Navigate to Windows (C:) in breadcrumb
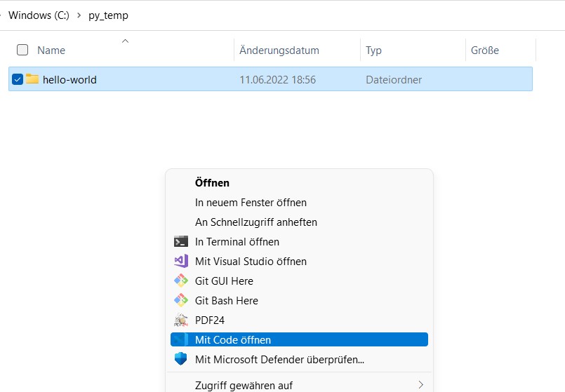 (39, 15)
